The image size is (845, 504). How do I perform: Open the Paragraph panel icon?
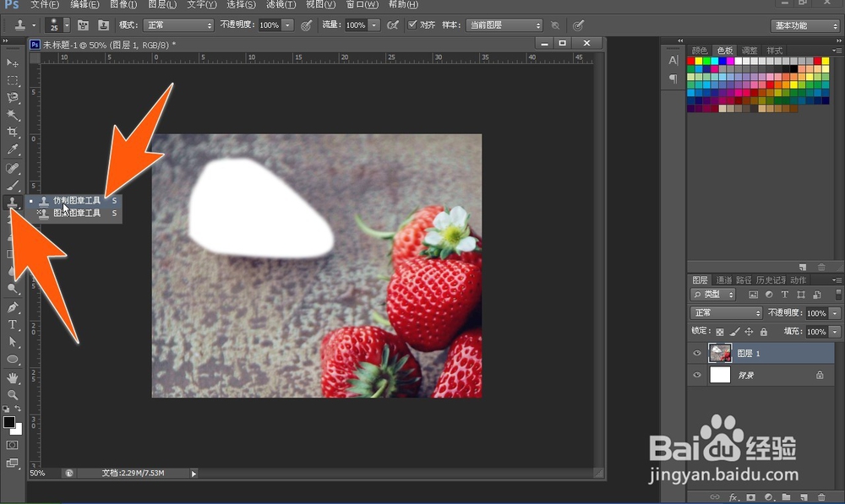[x=673, y=79]
